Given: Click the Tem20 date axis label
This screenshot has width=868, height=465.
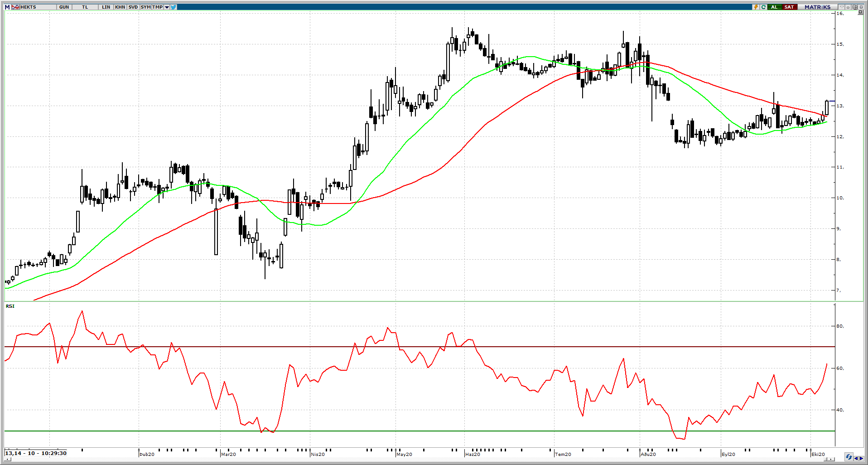Looking at the screenshot, I should (x=563, y=454).
